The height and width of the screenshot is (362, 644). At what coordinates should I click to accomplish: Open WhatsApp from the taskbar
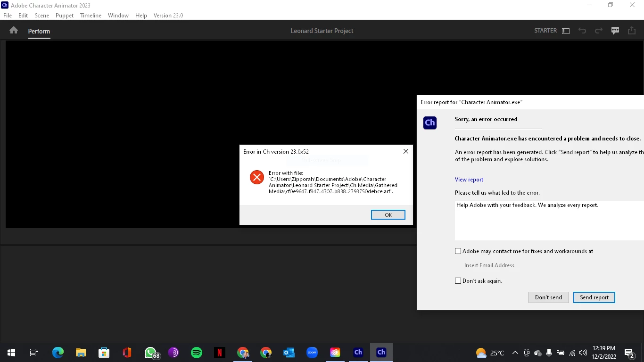coord(150,353)
